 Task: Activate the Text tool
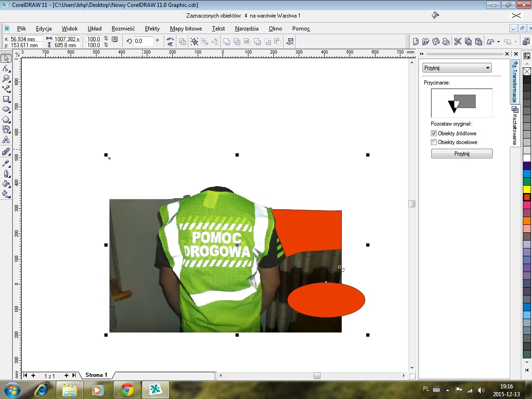[6, 139]
